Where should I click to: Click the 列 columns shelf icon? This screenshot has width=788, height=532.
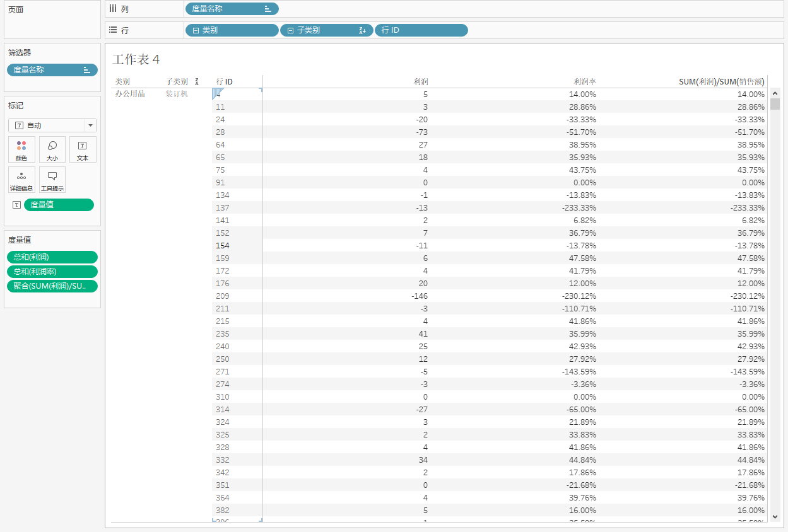pyautogui.click(x=113, y=9)
